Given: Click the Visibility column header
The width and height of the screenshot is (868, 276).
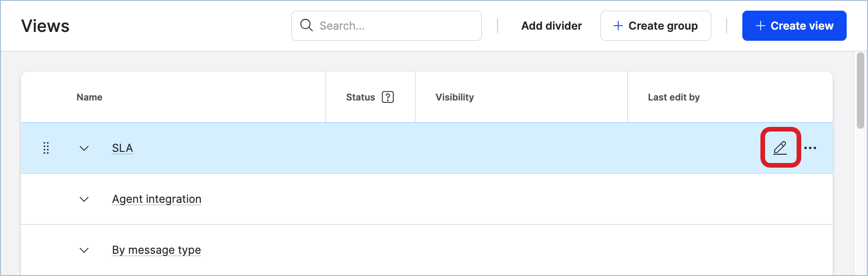Looking at the screenshot, I should pos(454,97).
